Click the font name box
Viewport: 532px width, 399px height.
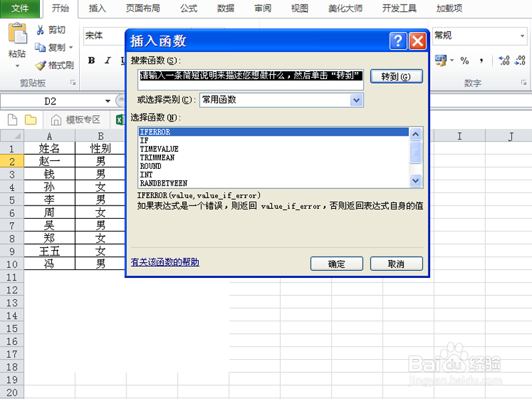pos(104,36)
